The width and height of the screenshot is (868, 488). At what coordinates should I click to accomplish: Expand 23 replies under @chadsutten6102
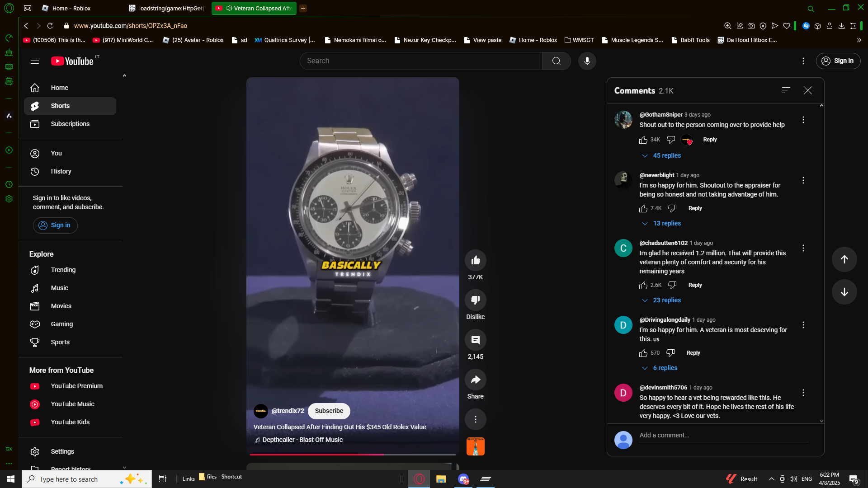click(666, 300)
